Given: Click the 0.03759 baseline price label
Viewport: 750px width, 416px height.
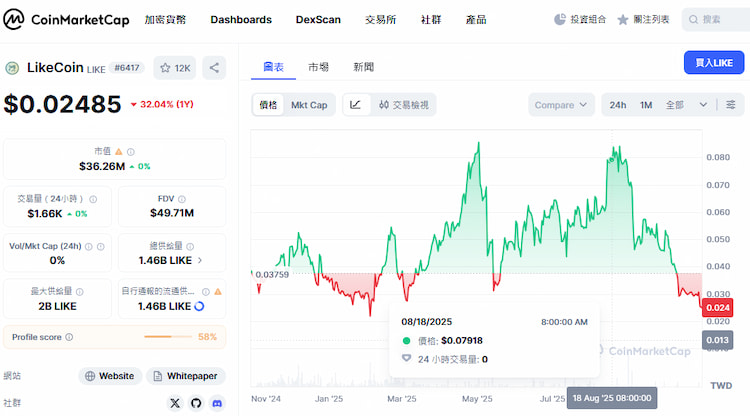Looking at the screenshot, I should pyautogui.click(x=272, y=274).
